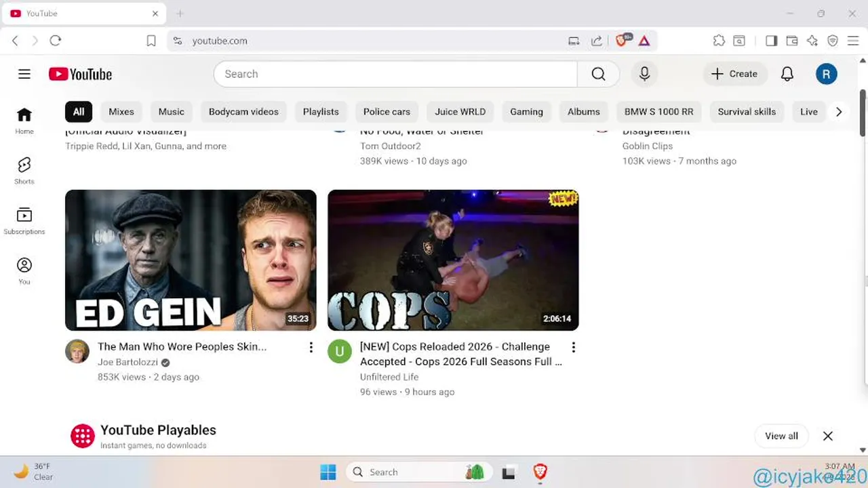Reload the page in browser toolbar
The image size is (868, 488).
[x=56, y=41]
